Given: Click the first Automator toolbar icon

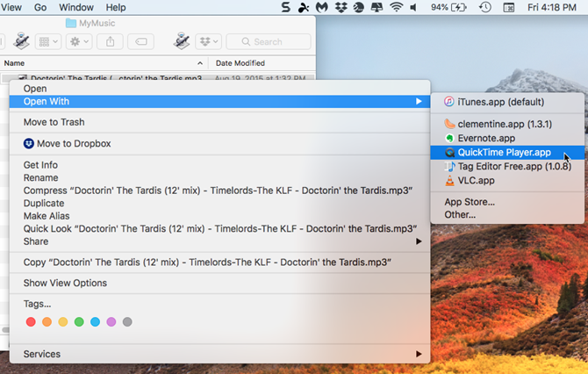Looking at the screenshot, I should 21,41.
